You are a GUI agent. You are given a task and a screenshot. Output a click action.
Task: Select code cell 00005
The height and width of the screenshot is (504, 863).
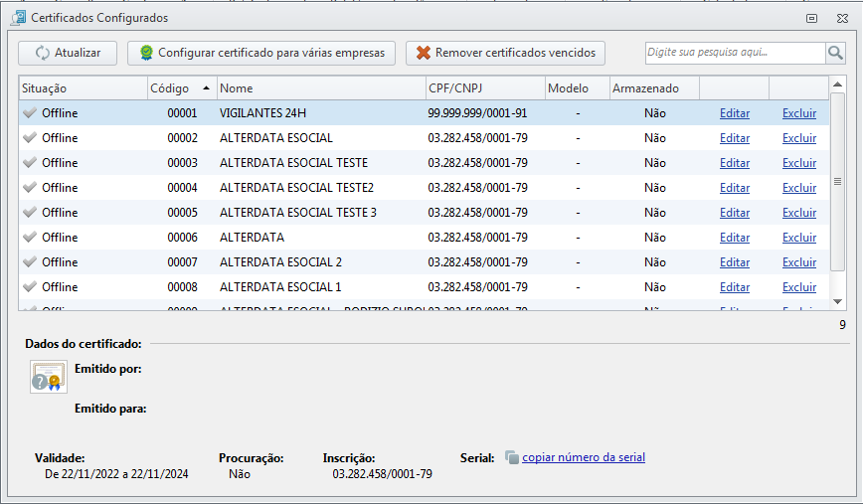coord(182,213)
